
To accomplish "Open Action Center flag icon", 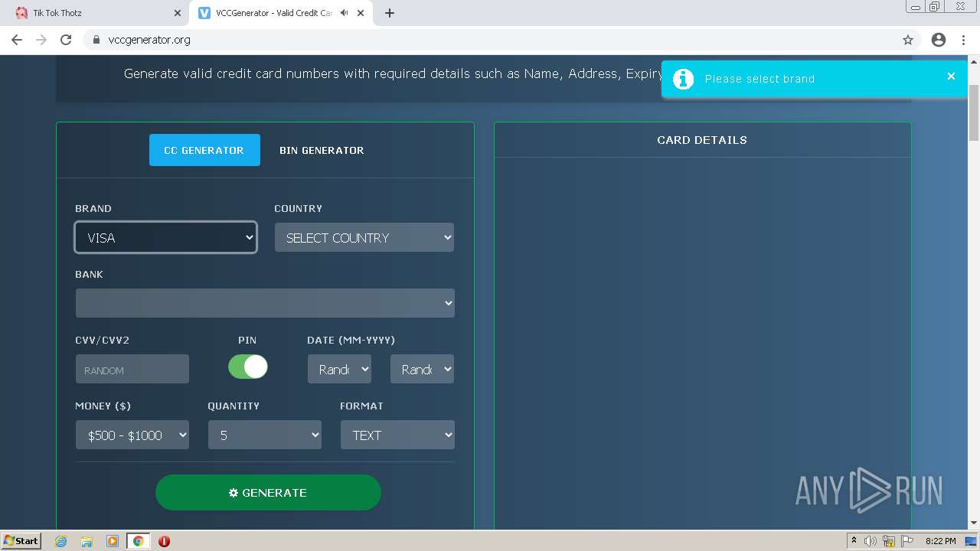I will coord(907,541).
